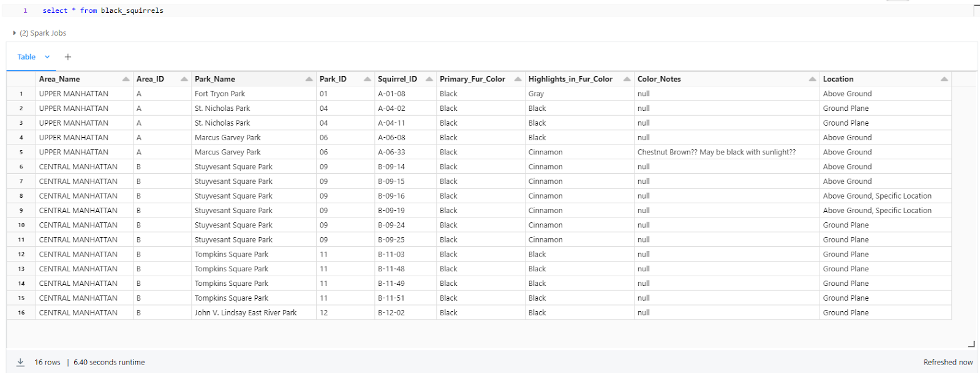Select squirrel ID B-11-03 cell

pyautogui.click(x=405, y=254)
